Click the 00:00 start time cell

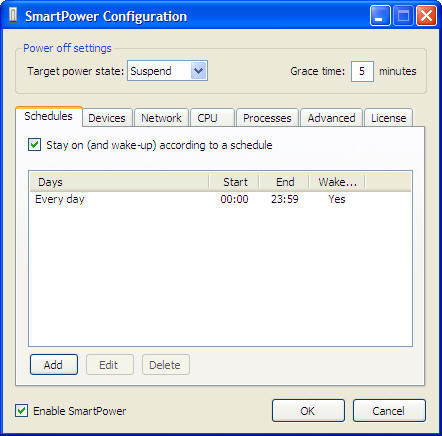(234, 199)
